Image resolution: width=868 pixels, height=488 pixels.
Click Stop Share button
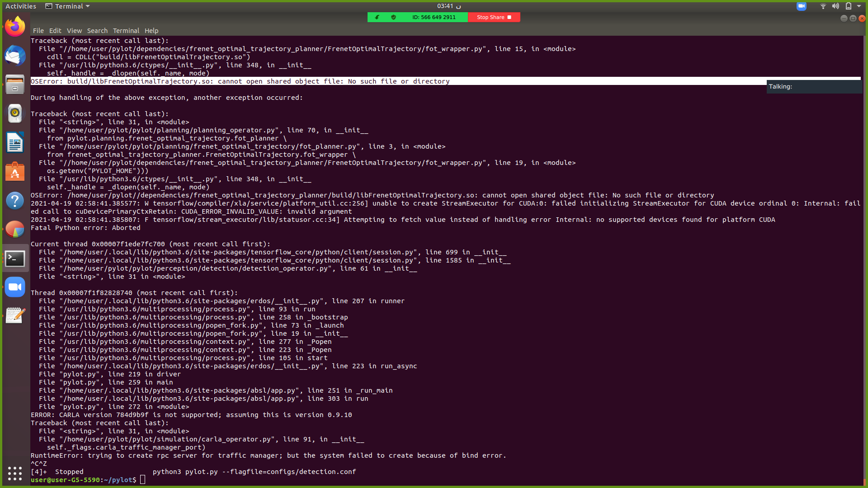[494, 17]
